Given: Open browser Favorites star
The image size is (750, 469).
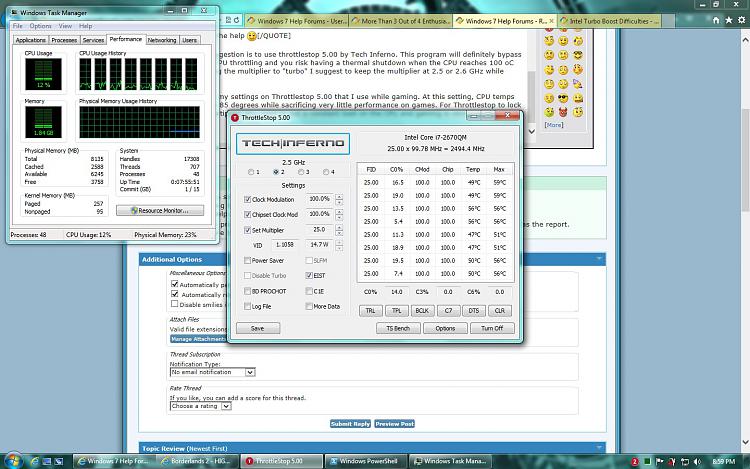Looking at the screenshot, I should tap(728, 20).
